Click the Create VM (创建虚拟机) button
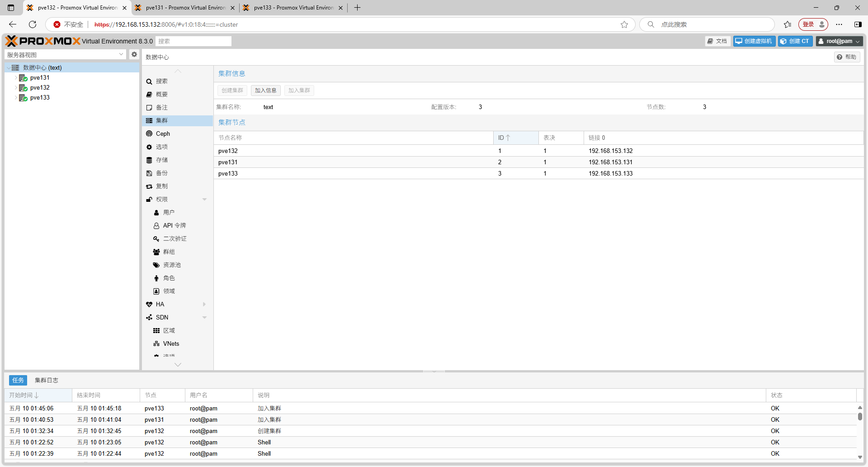This screenshot has width=868, height=467. [x=754, y=41]
